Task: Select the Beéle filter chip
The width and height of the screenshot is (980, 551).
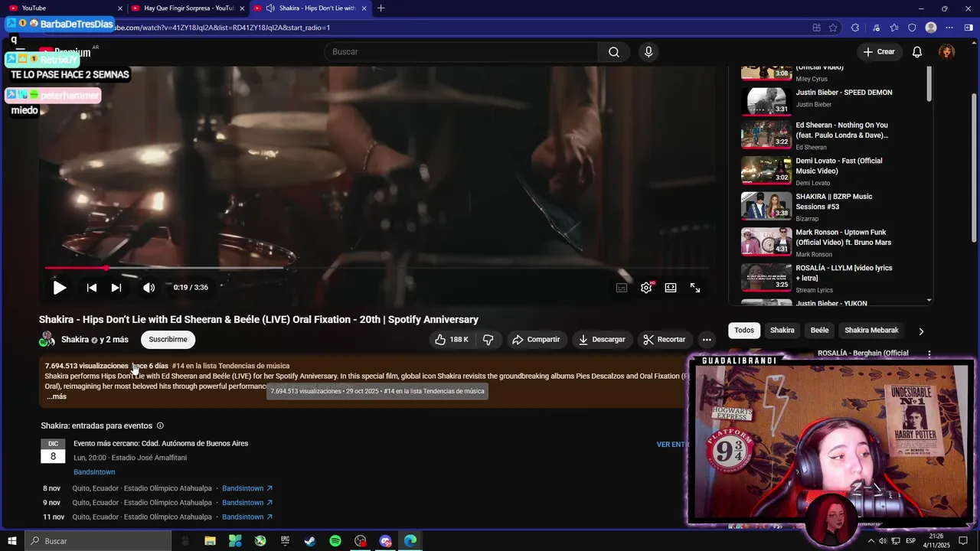Action: tap(819, 331)
